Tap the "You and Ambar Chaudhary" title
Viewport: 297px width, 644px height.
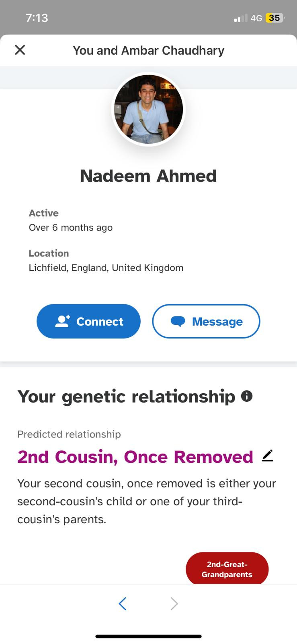click(148, 50)
